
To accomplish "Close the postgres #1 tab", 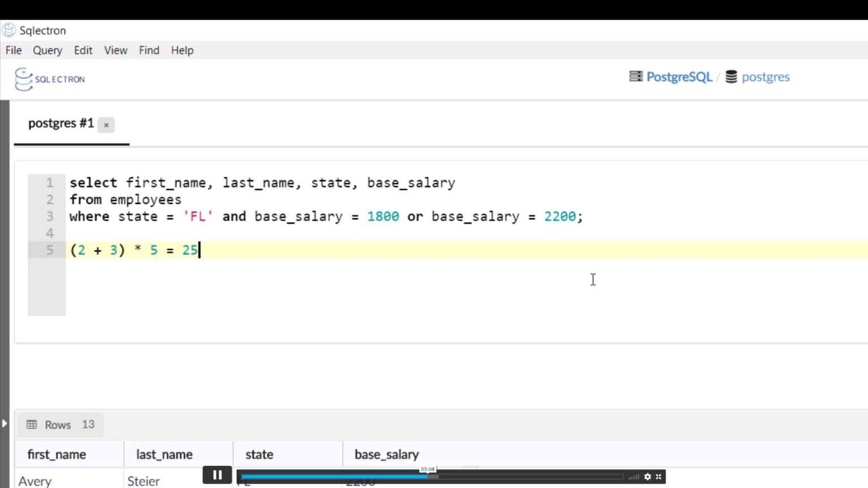I will (106, 125).
